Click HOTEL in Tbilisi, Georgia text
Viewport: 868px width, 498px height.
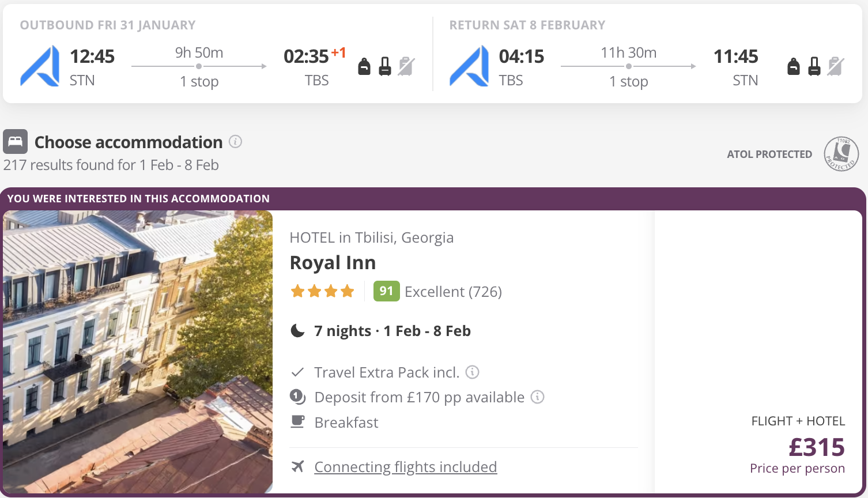pos(372,237)
